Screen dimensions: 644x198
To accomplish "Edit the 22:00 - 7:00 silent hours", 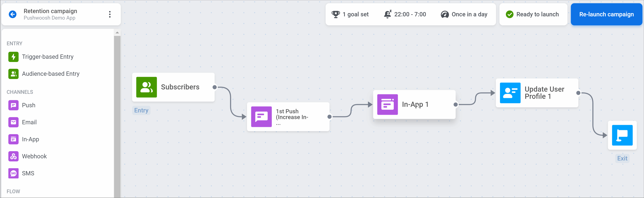I will tap(405, 14).
